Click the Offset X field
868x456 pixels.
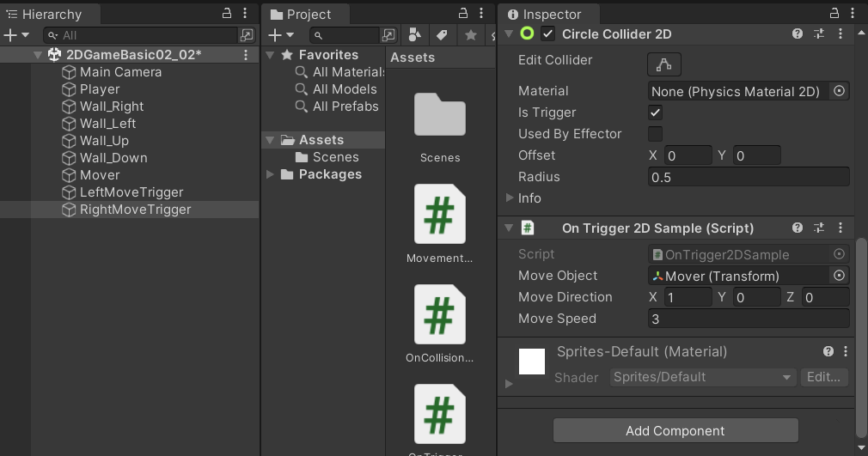click(688, 155)
